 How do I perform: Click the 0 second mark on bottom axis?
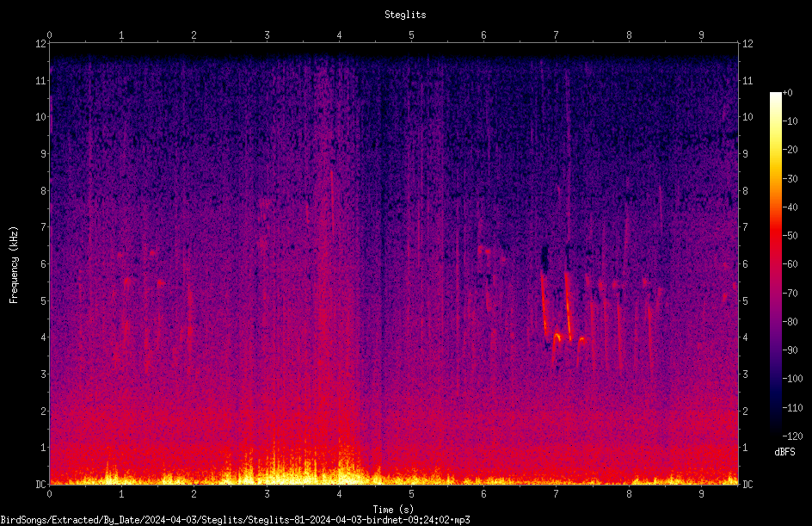point(49,494)
